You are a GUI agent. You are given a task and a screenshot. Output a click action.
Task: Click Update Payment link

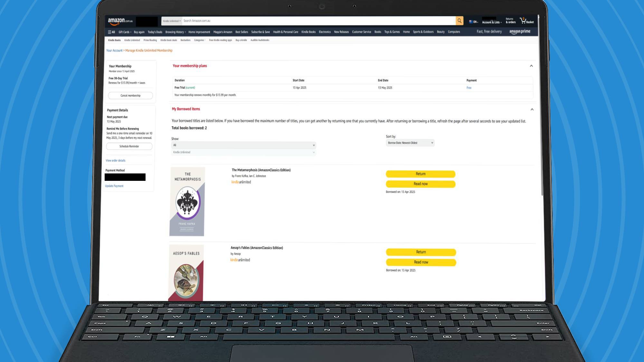pos(114,186)
